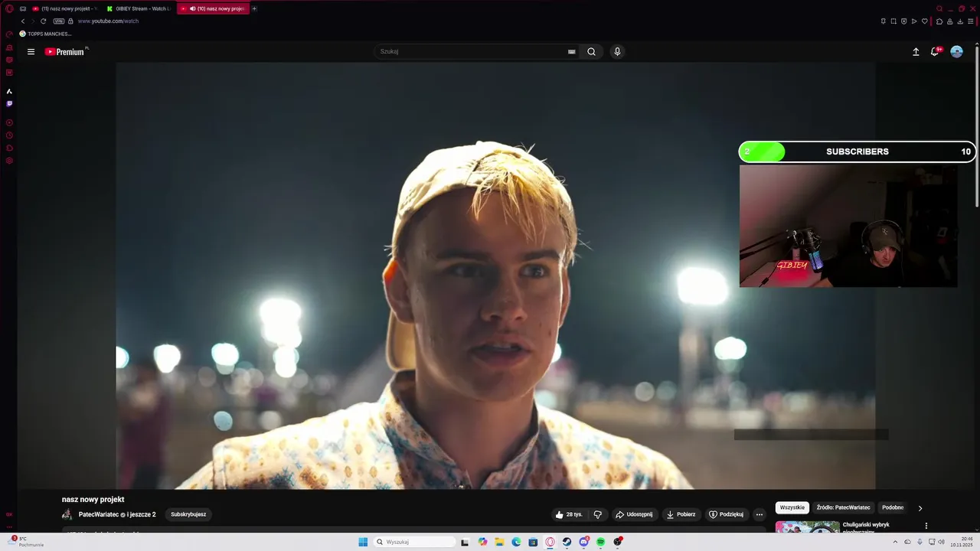Open Steam from the taskbar
Image resolution: width=980 pixels, height=551 pixels.
pos(567,542)
